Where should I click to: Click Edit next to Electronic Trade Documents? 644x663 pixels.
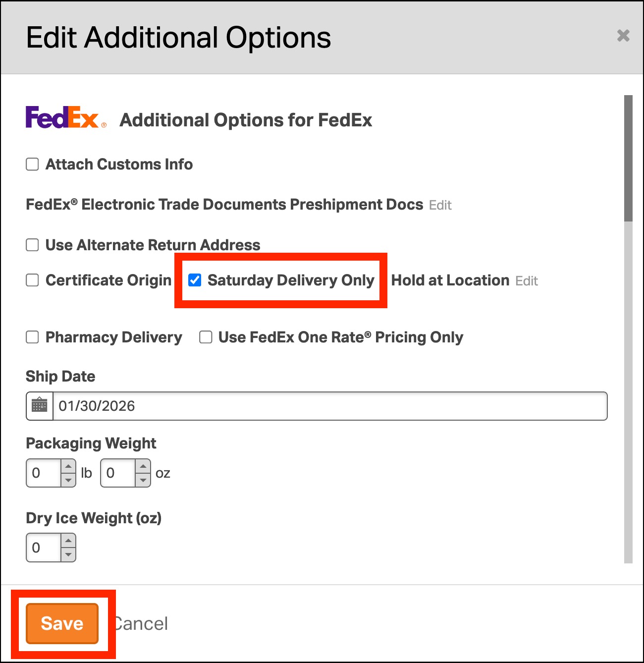coord(440,205)
